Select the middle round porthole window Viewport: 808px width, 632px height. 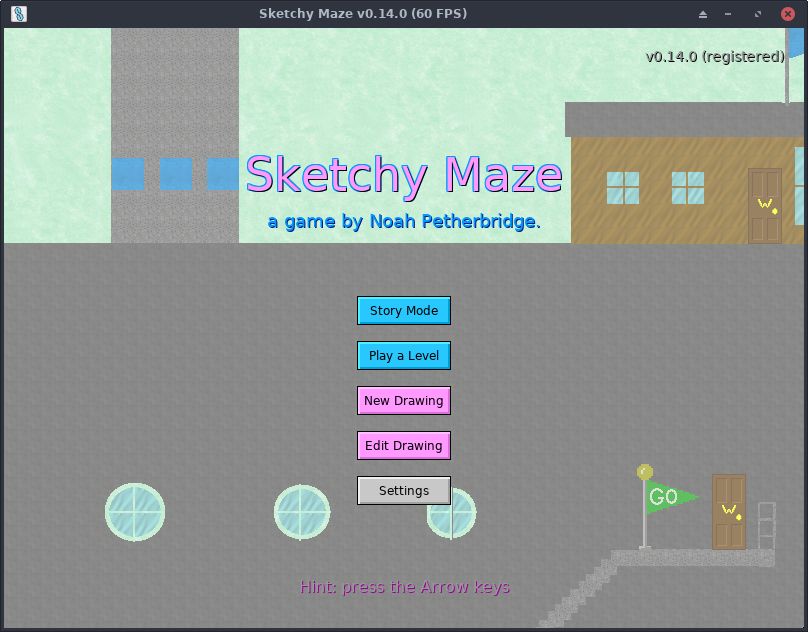[302, 512]
